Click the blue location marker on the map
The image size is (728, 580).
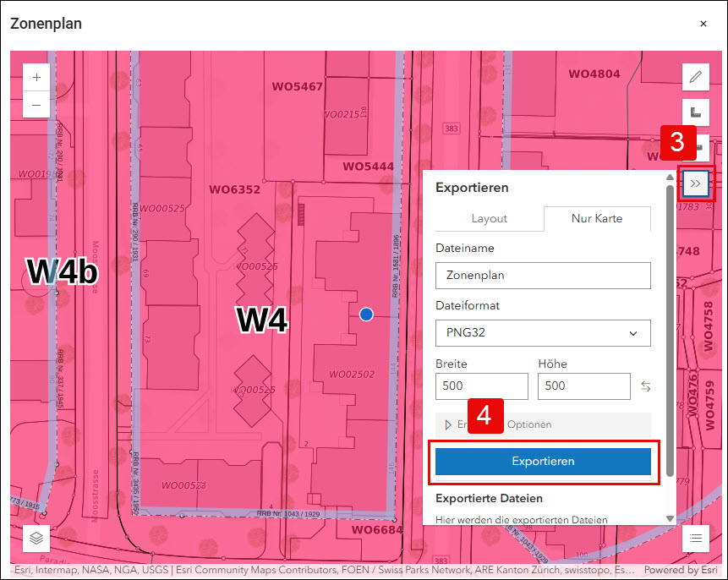[366, 315]
